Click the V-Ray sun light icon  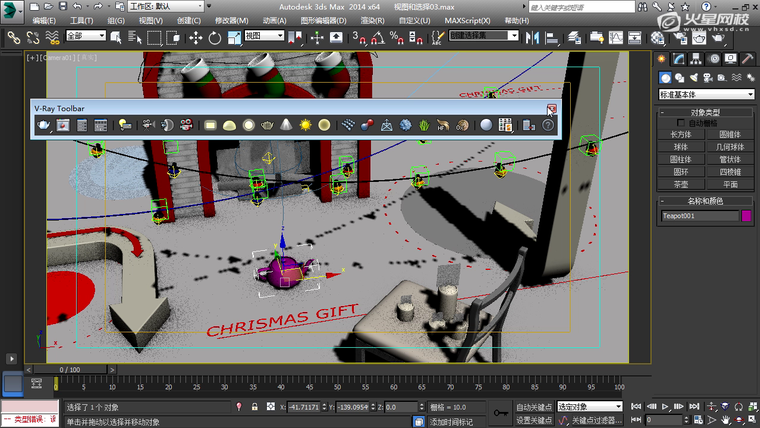304,125
